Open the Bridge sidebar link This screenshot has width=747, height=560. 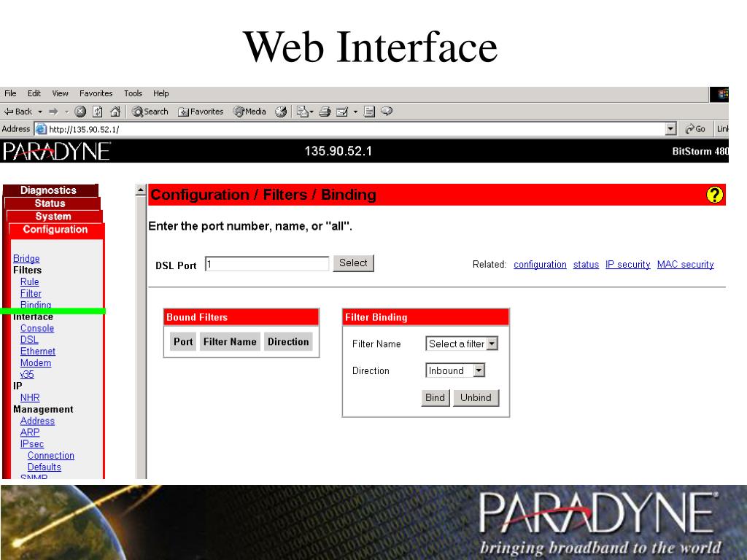click(26, 259)
